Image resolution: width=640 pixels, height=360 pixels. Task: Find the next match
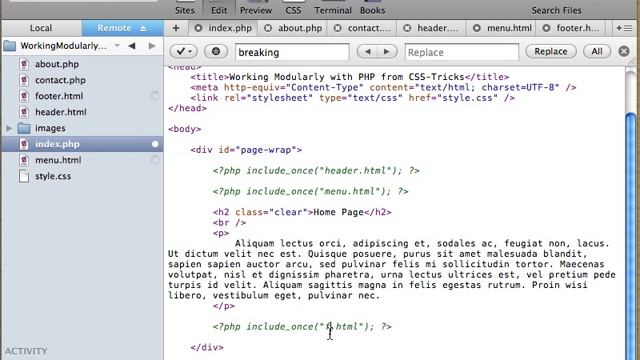click(x=387, y=51)
